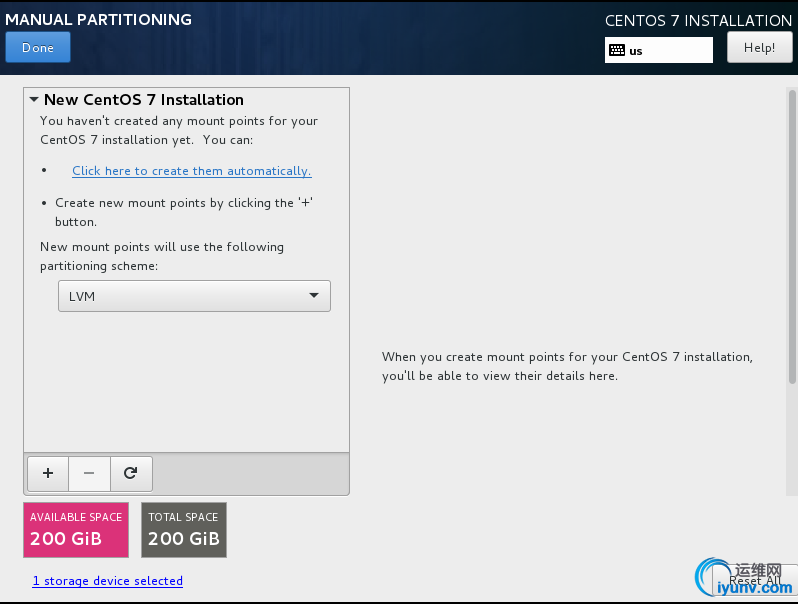Click 'When you create mount points' message

pyautogui.click(x=567, y=366)
